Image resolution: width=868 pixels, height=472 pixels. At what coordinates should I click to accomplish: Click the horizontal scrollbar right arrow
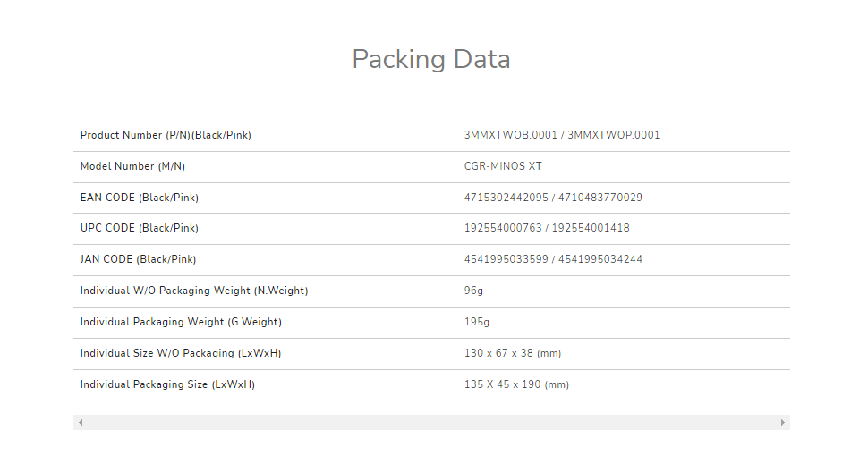point(783,422)
